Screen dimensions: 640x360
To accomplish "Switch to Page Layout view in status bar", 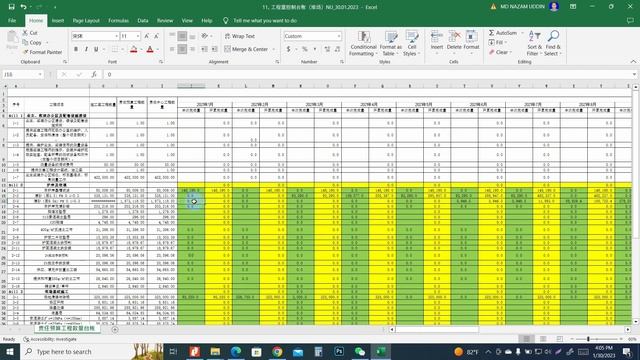I will point(543,339).
